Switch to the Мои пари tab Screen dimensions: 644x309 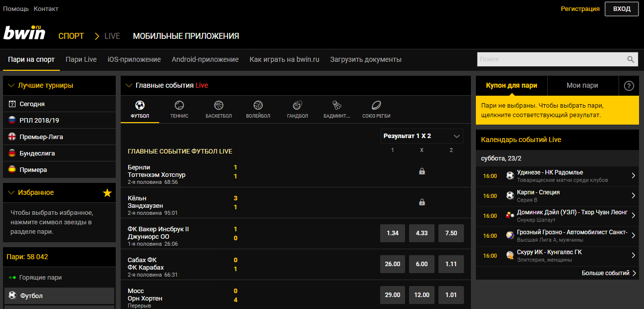coord(582,86)
